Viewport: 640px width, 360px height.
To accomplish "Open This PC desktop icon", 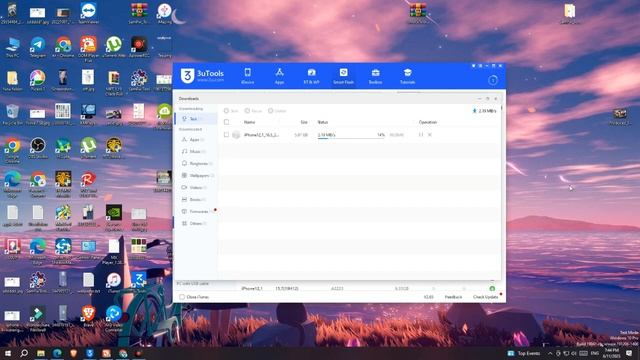I will pyautogui.click(x=12, y=47).
